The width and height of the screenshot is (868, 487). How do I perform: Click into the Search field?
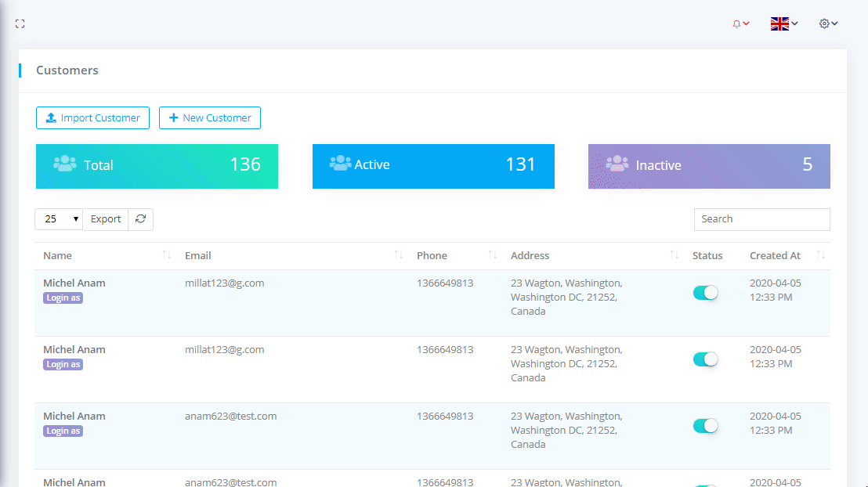point(761,219)
